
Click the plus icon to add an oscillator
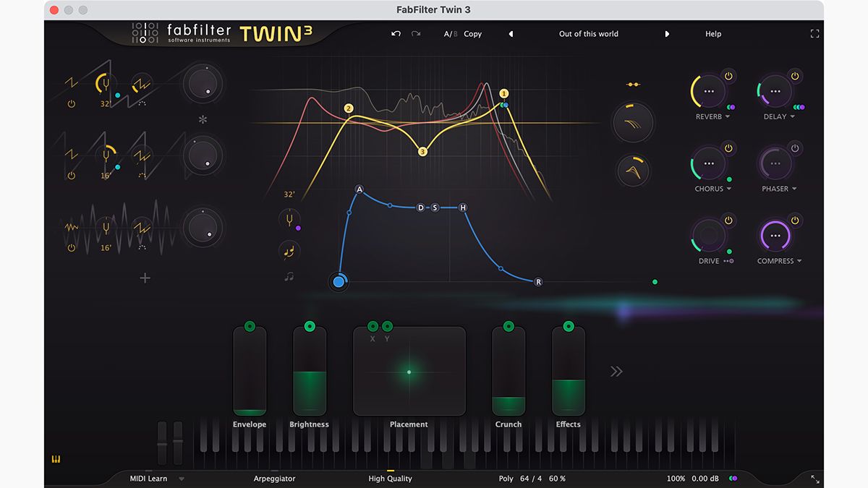tap(144, 278)
